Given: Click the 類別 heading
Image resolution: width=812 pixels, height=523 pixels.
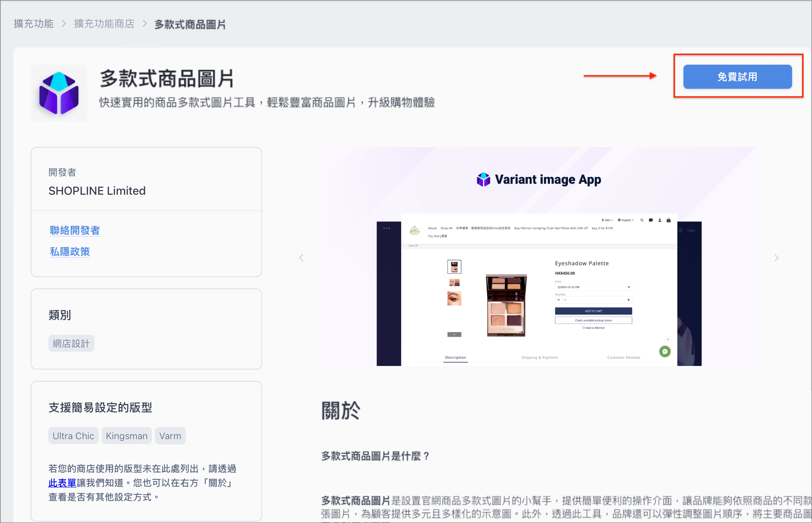Looking at the screenshot, I should tap(60, 315).
